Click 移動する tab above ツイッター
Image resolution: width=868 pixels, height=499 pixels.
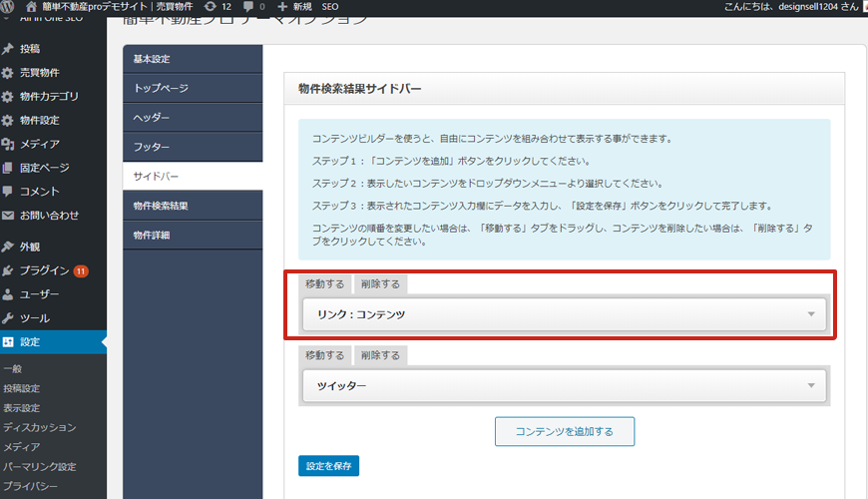coord(324,355)
